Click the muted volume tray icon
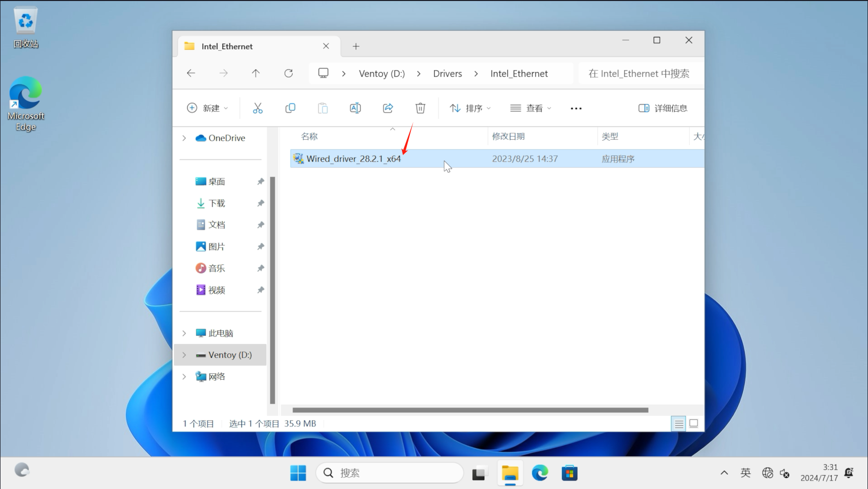Screen dimensions: 868x489 (785, 473)
